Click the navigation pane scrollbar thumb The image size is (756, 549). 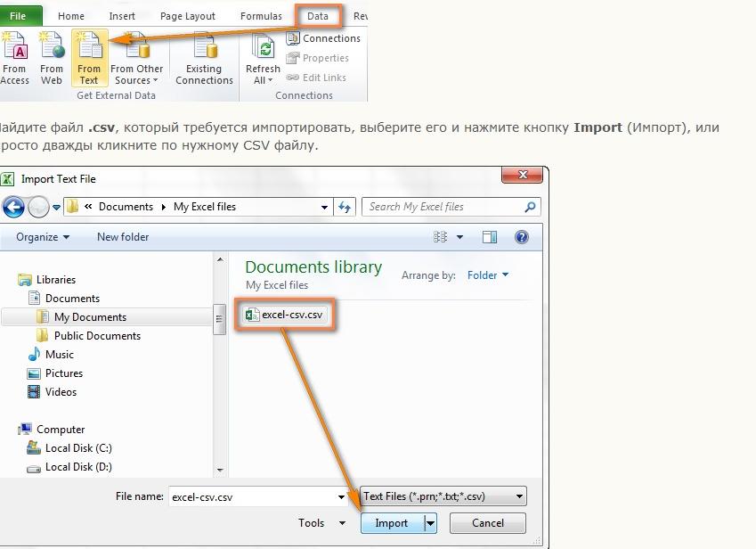point(219,319)
